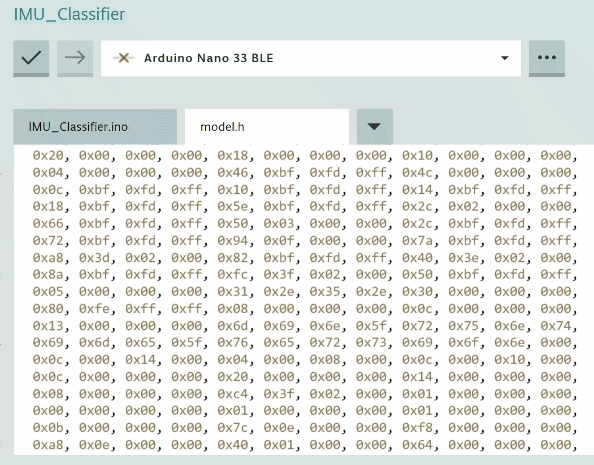Click the disconnected board status icon

[x=123, y=58]
